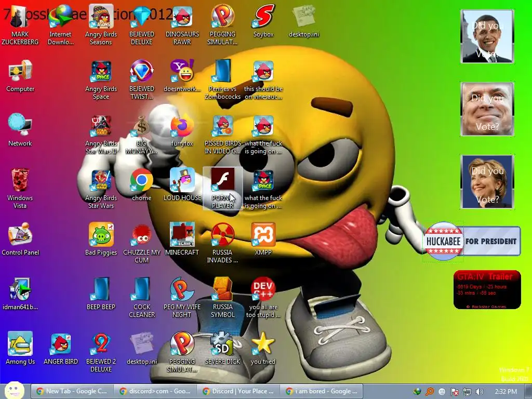
Task: Open network connection tray icon
Action: [x=467, y=392]
